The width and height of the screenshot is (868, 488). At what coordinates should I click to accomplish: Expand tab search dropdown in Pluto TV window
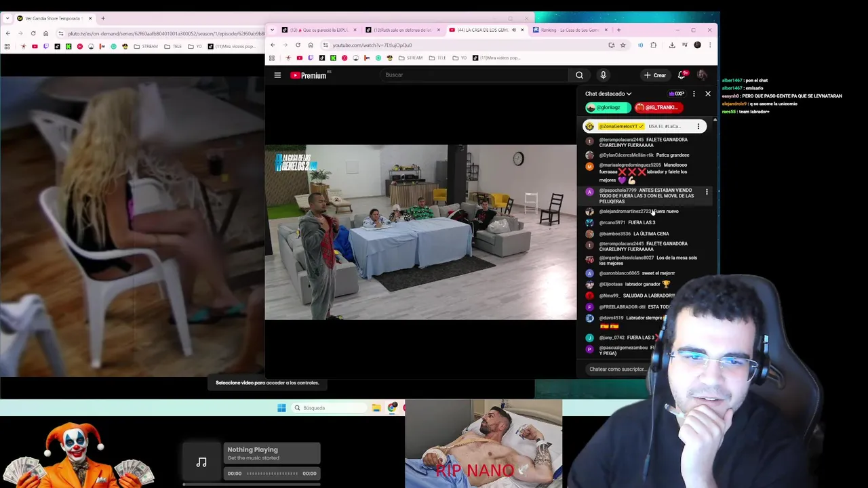point(7,18)
